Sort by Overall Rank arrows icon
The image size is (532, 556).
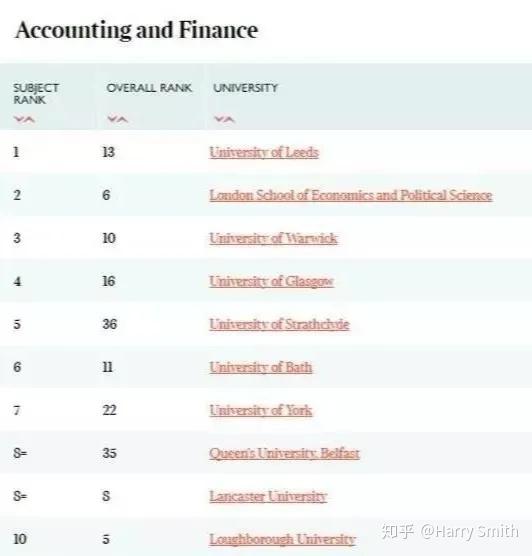(x=118, y=119)
